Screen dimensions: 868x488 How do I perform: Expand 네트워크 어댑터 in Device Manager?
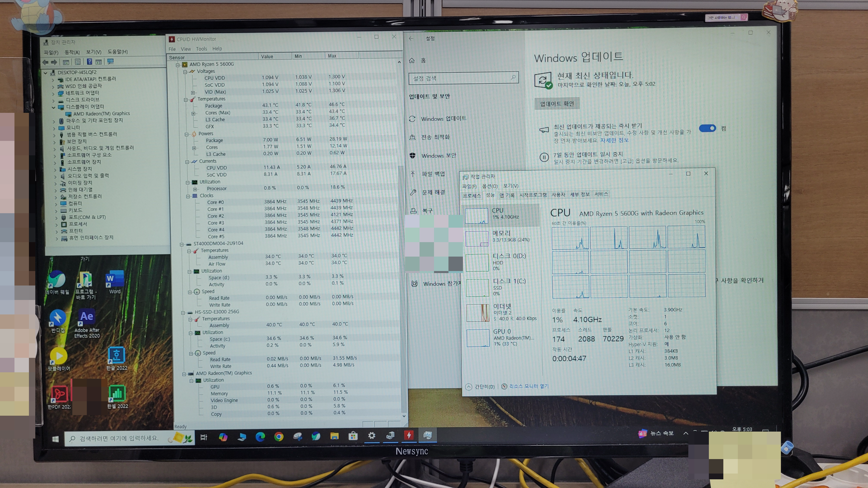pyautogui.click(x=53, y=94)
